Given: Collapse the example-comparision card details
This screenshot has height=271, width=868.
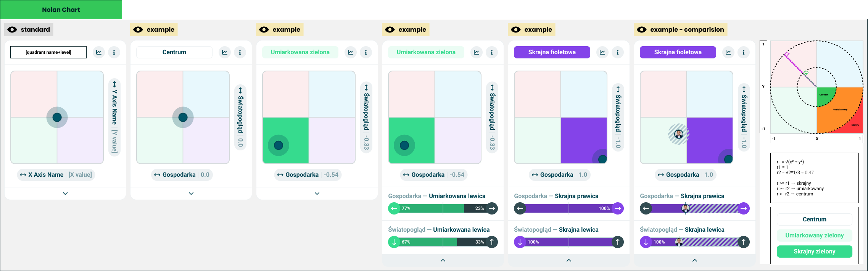Looking at the screenshot, I should pos(695,260).
